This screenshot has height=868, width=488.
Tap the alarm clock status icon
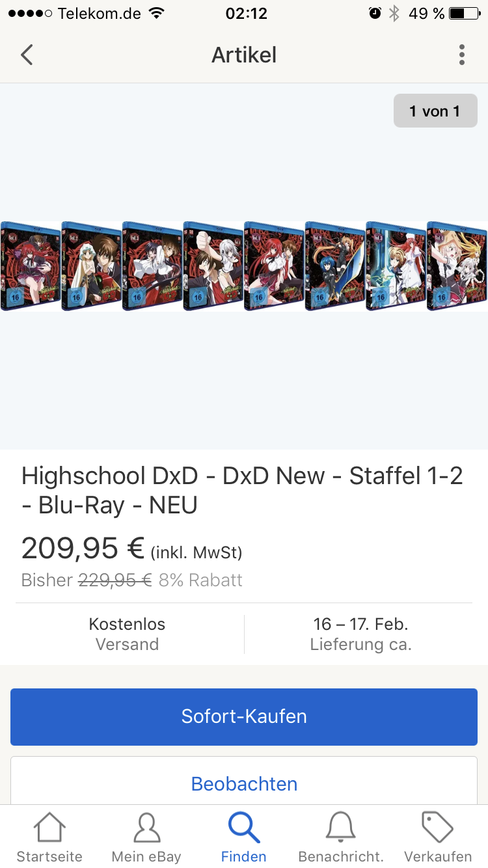coord(375,13)
